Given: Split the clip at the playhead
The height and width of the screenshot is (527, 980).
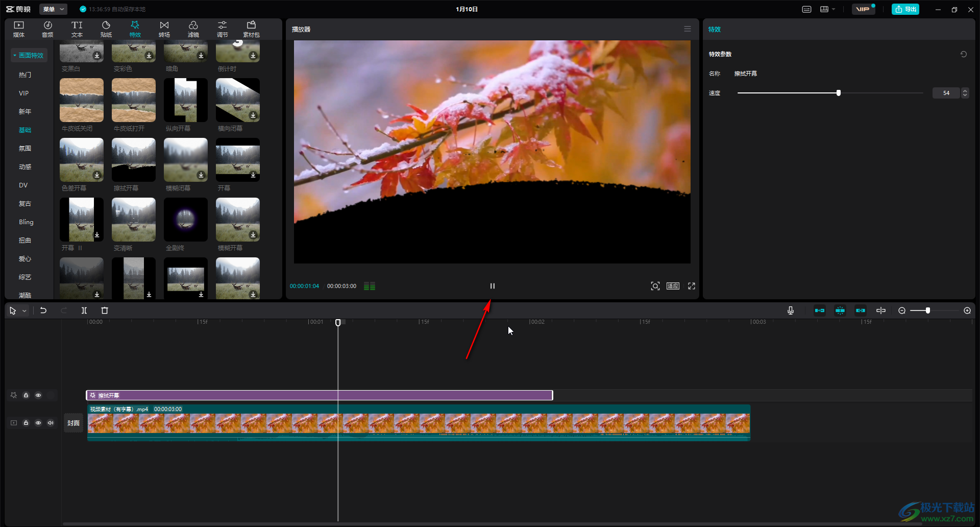Looking at the screenshot, I should click(x=84, y=310).
